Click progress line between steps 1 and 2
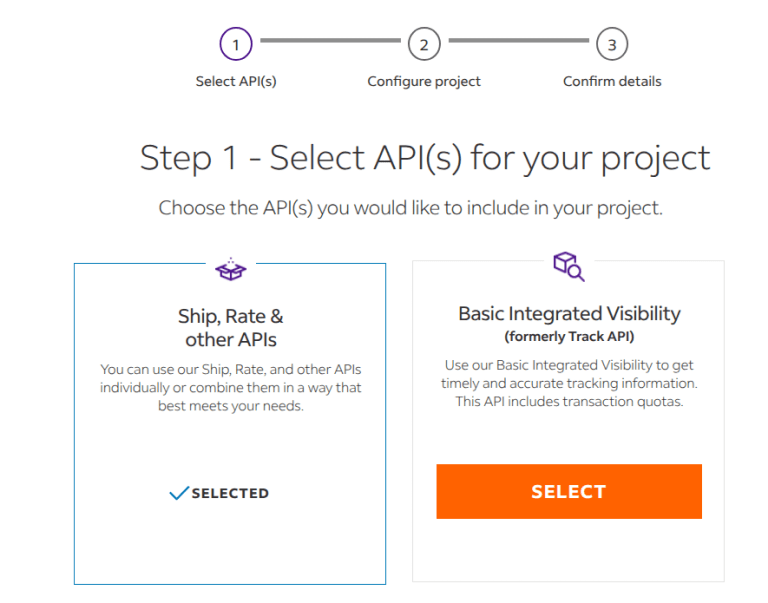Screen dimensions: 768x603 (x=330, y=41)
